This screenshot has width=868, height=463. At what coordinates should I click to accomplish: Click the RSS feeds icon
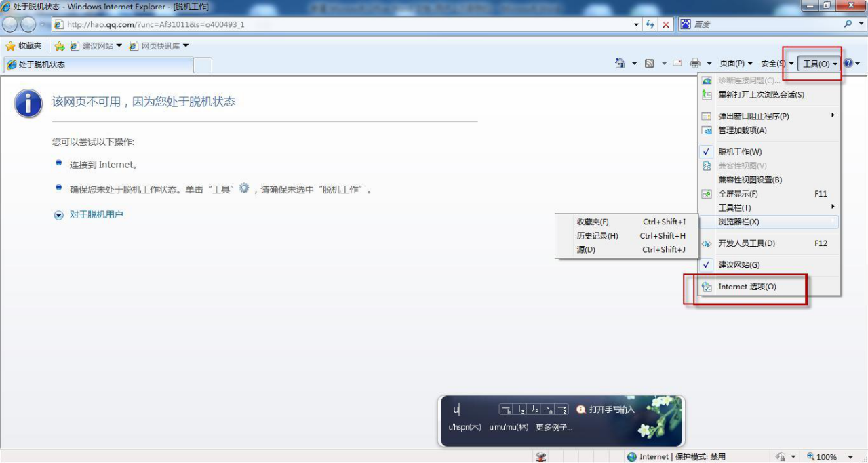649,63
